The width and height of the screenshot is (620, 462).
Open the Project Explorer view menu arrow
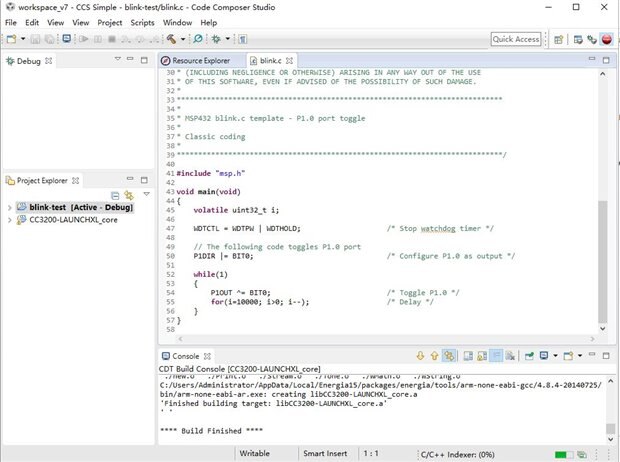146,196
